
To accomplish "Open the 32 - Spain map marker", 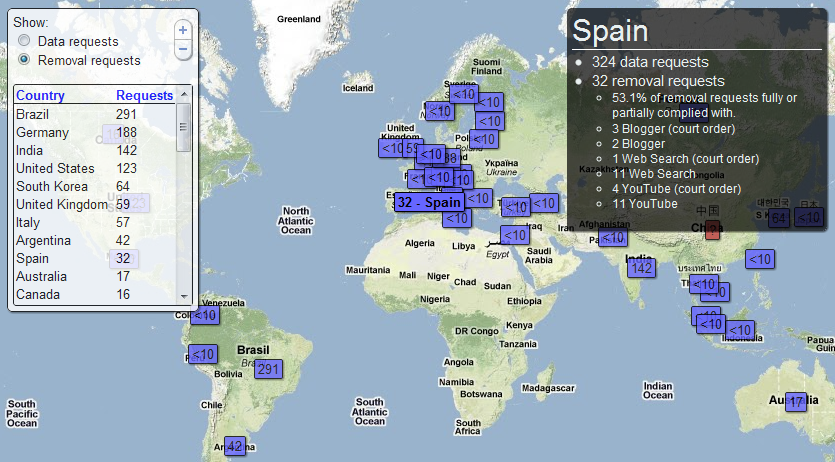I will tap(429, 202).
